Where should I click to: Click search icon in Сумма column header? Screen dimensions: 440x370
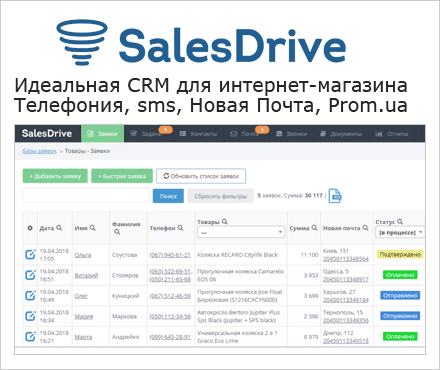coord(314,228)
